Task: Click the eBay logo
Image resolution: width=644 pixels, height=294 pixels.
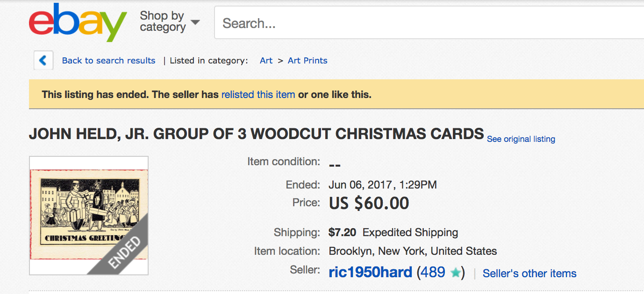Action: [x=78, y=22]
